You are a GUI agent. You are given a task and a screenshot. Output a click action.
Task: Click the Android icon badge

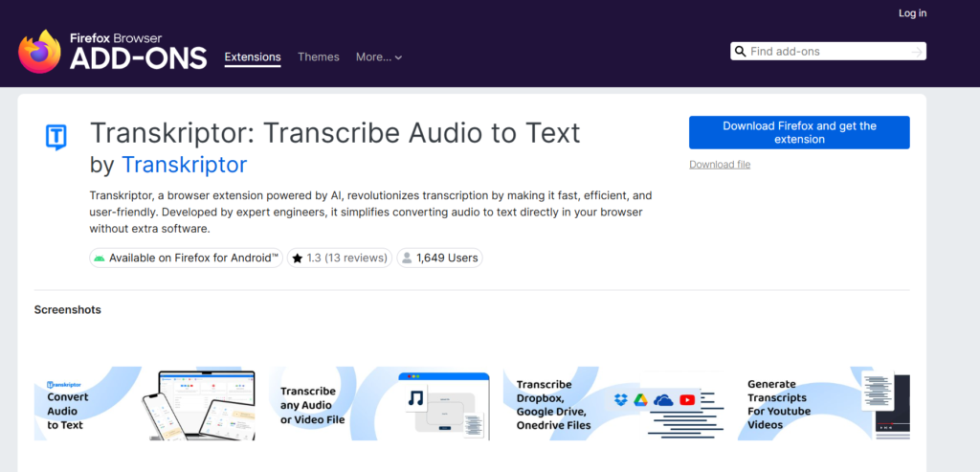(100, 258)
